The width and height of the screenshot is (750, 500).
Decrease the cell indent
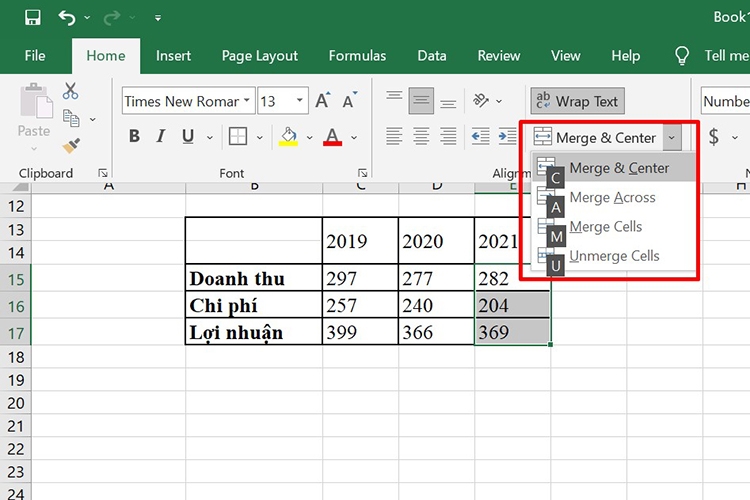point(480,136)
